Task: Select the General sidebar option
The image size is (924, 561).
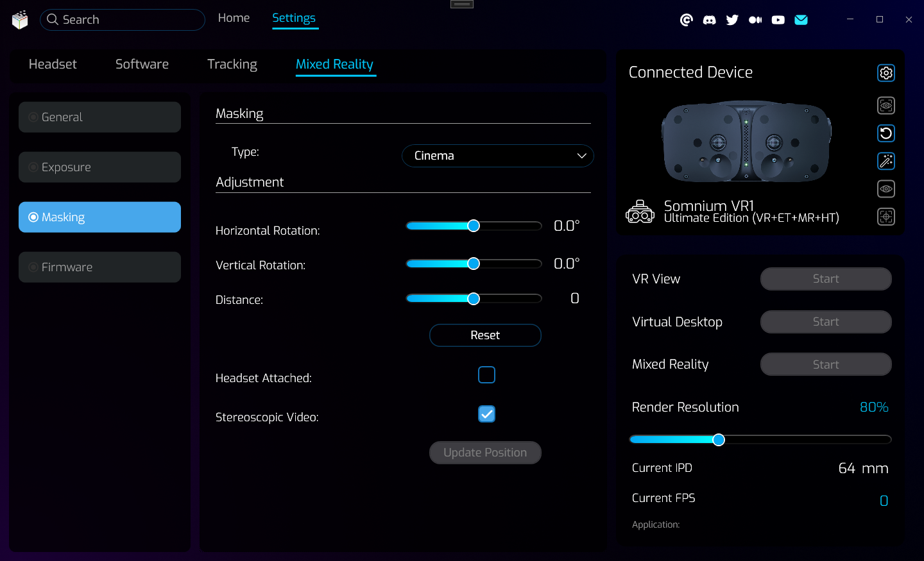Action: (99, 117)
